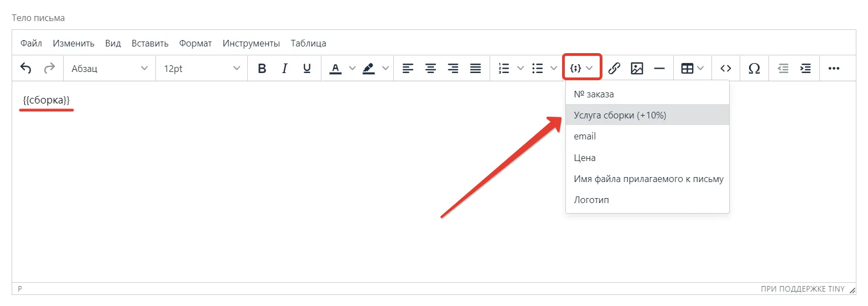Insert a horizontal line
This screenshot has width=868, height=306.
[x=659, y=68]
